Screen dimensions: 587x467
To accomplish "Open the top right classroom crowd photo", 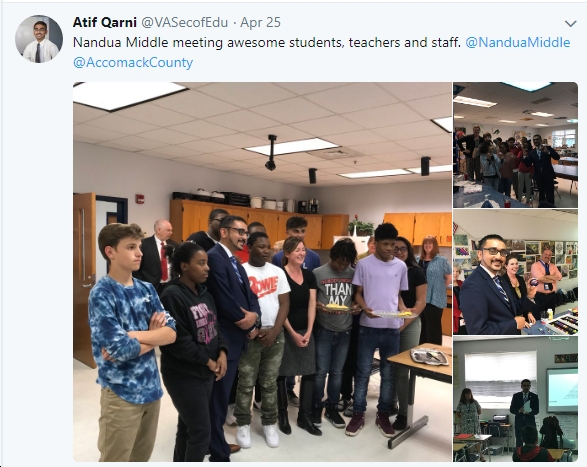I will [x=515, y=145].
